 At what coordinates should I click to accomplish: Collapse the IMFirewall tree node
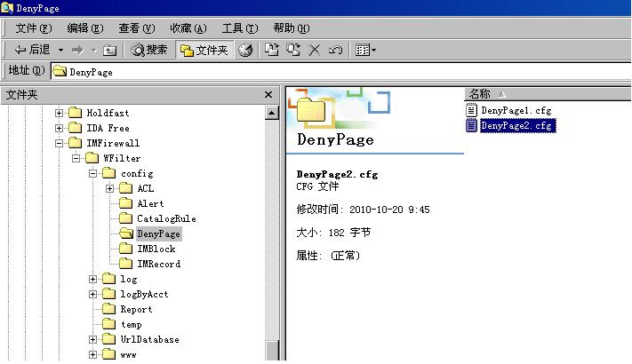pyautogui.click(x=60, y=143)
